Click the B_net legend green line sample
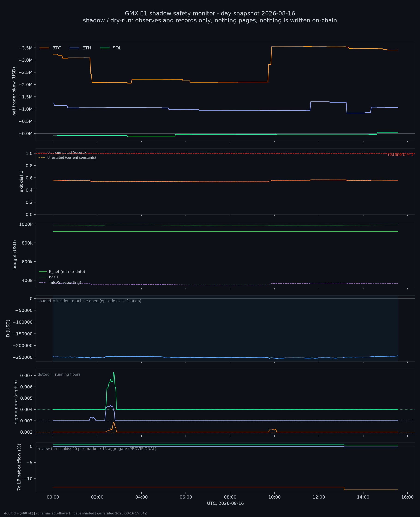Viewport: 420px width, 517px height. pos(43,272)
